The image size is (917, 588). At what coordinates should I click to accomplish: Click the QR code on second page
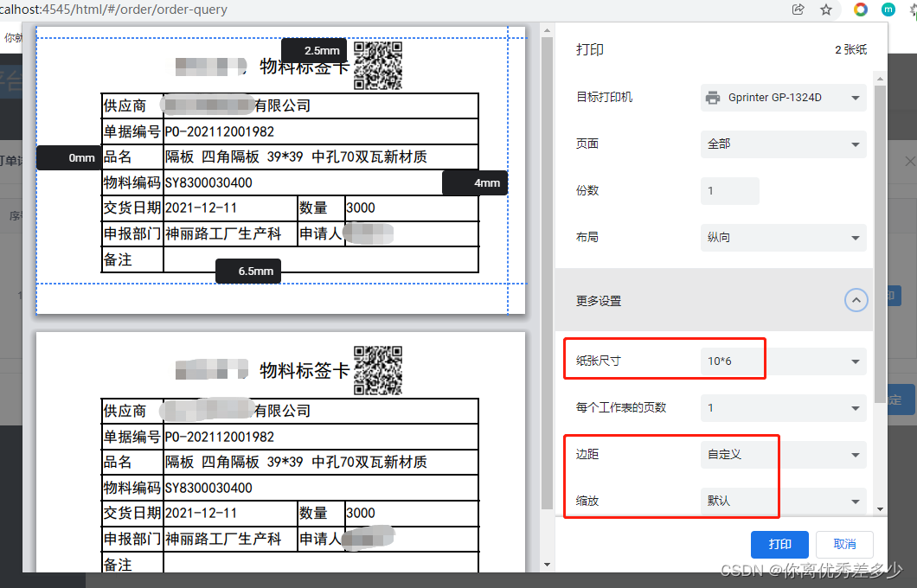click(x=378, y=370)
